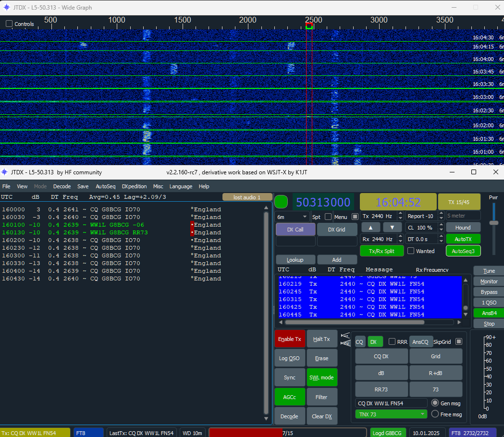Click the Log QSO button
This screenshot has height=437, width=504.
[x=289, y=358]
